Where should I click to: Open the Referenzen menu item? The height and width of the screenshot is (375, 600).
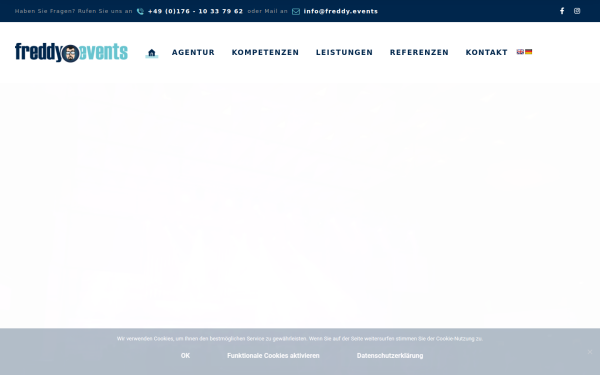[x=419, y=52]
